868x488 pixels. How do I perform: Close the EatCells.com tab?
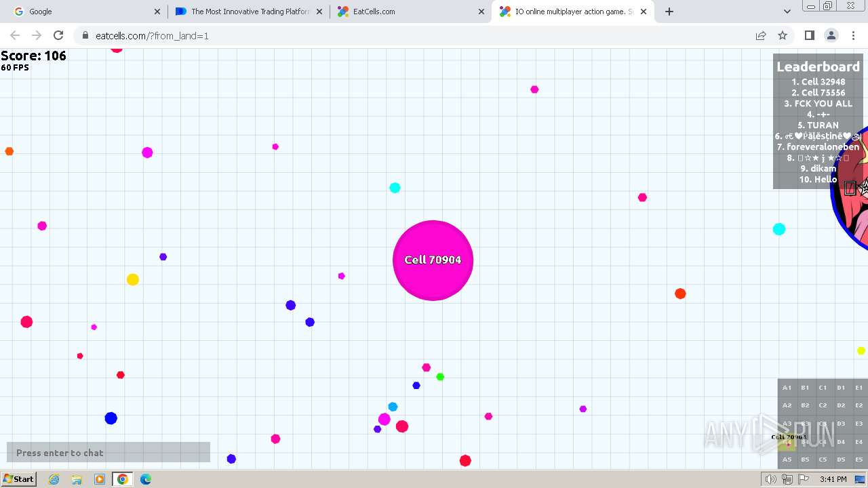pos(481,12)
